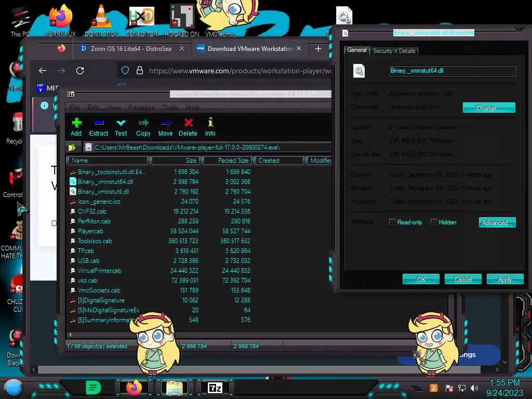Click the network tray icon

pos(462,388)
